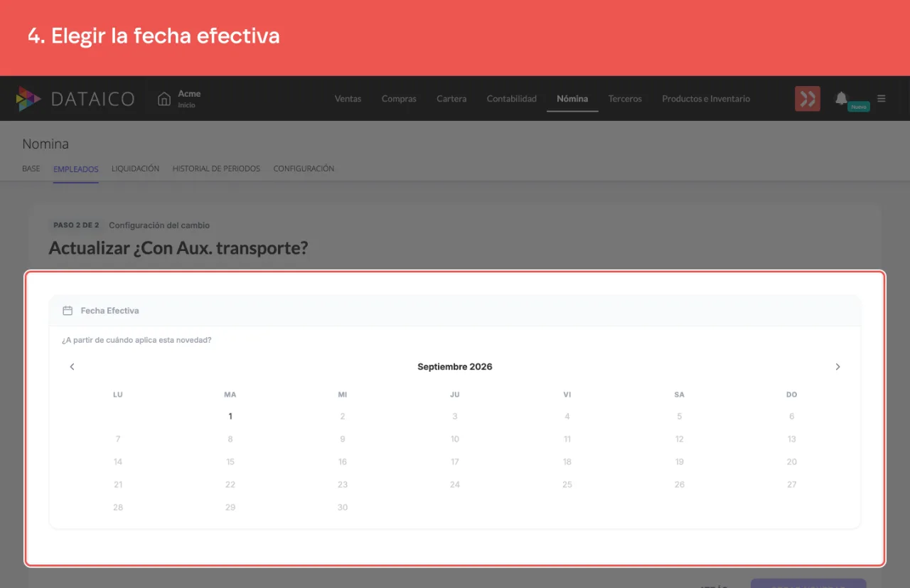
Task: Click the red double-arrow icon
Action: tap(808, 99)
